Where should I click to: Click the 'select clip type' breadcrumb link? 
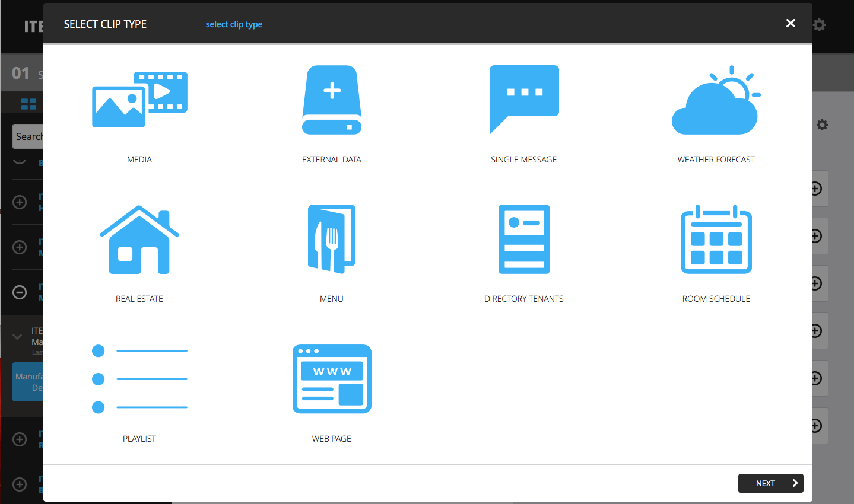(234, 24)
